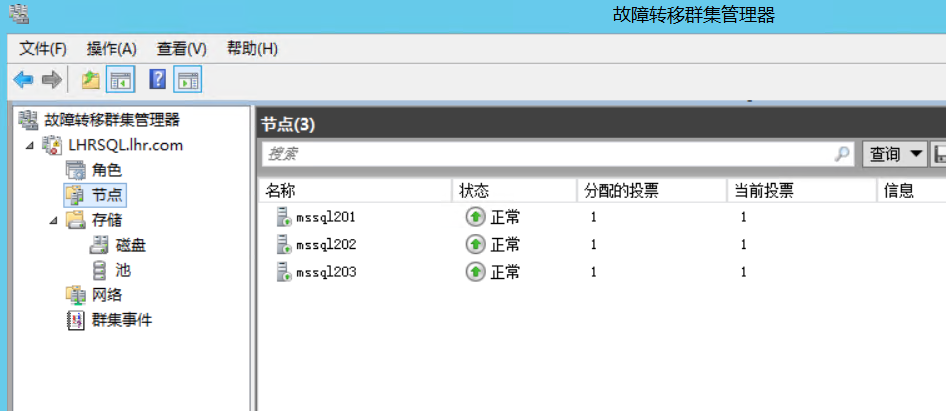
Task: Open the 查询 dropdown
Action: 894,154
